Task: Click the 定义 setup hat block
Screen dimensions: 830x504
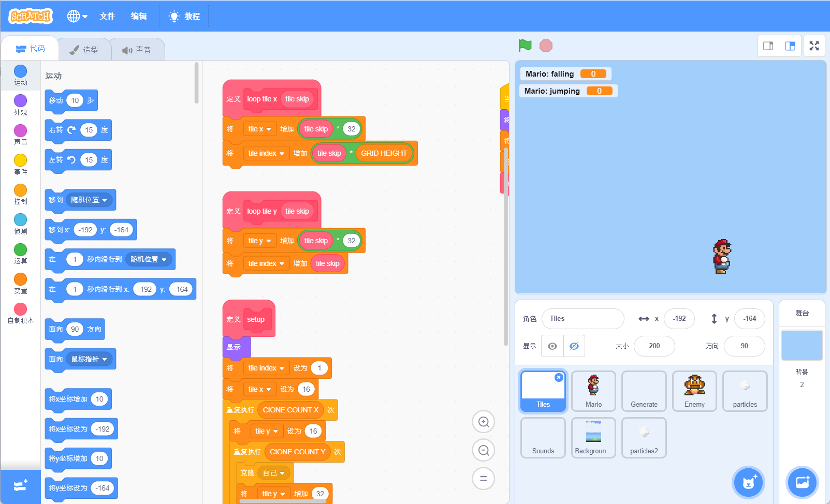Action: click(x=249, y=319)
